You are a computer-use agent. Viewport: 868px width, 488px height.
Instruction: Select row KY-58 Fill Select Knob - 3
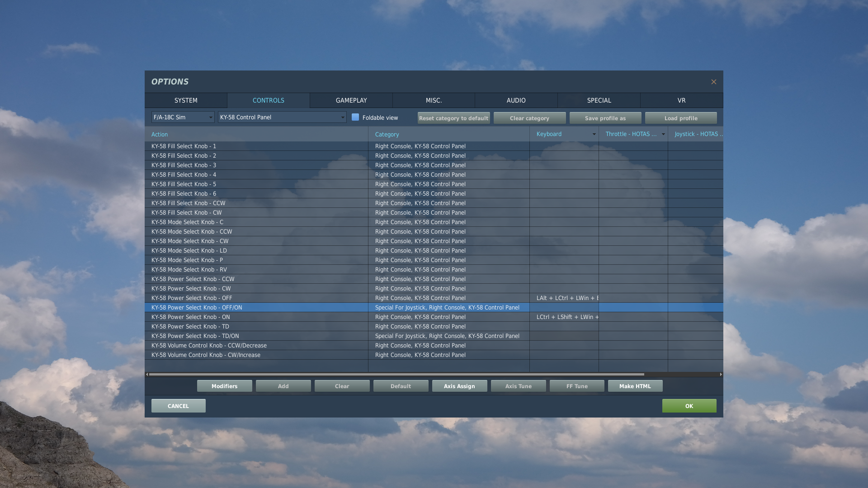click(434, 165)
